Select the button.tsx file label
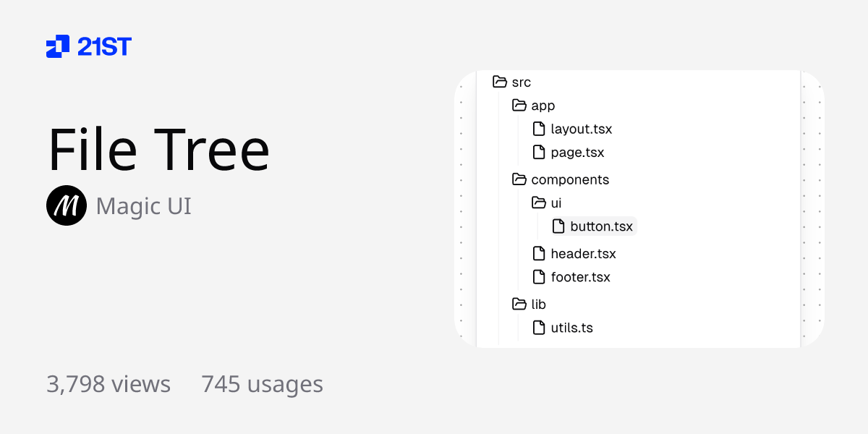Screen dimensions: 868x434 pos(601,226)
